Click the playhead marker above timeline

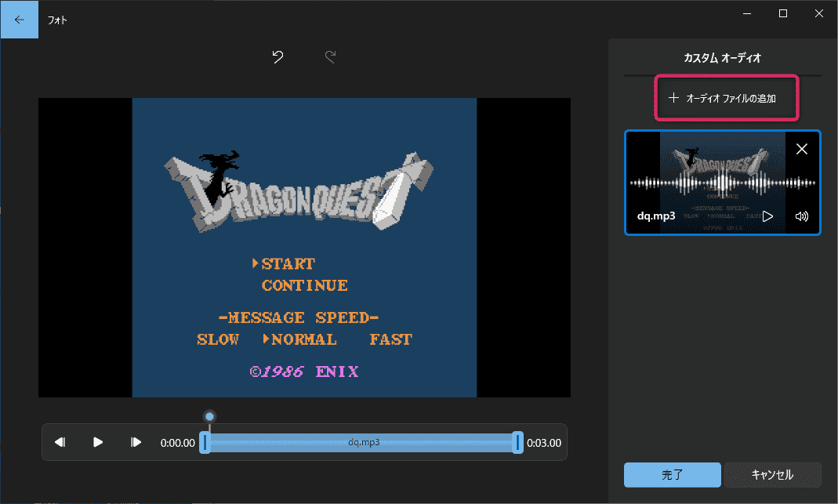(209, 416)
